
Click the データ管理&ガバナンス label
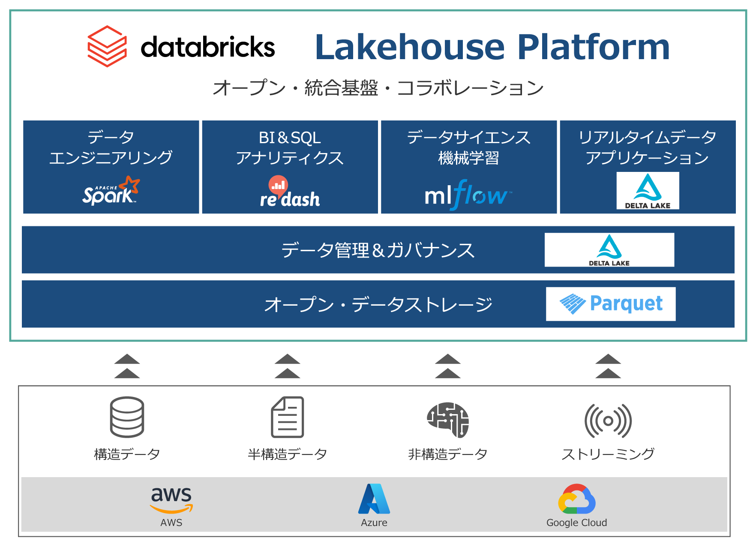point(378,250)
